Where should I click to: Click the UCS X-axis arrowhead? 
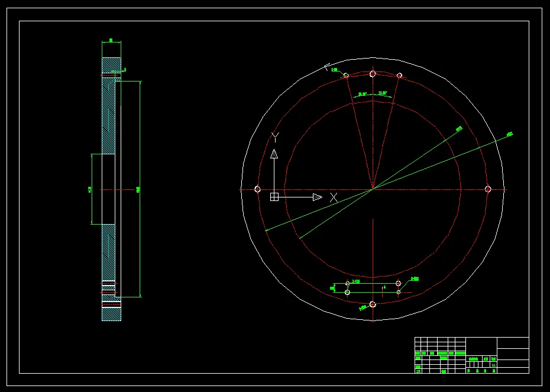tap(318, 197)
